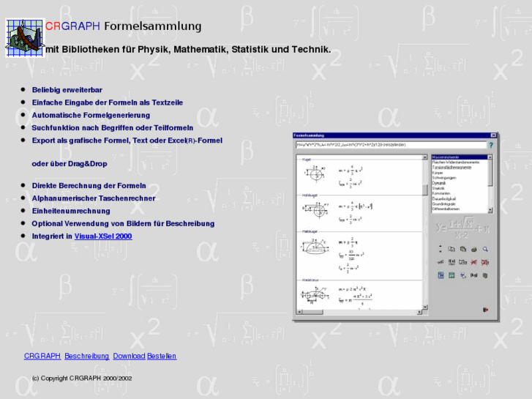This screenshot has height=399, width=532.
Task: Click the formula pane scroll-up arrow
Action: click(x=424, y=157)
